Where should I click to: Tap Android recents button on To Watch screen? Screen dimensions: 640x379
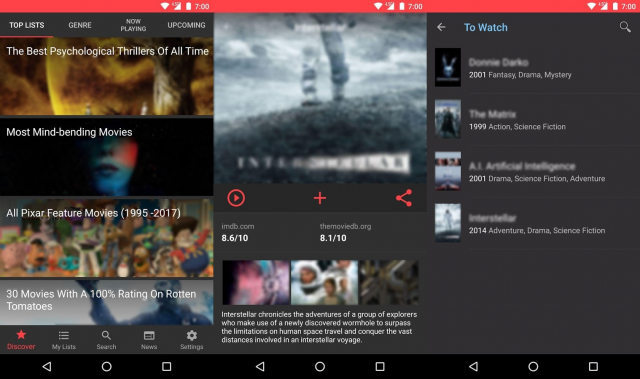593,366
